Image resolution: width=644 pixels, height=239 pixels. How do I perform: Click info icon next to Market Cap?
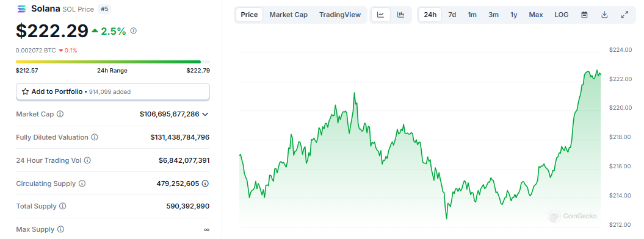pos(60,114)
